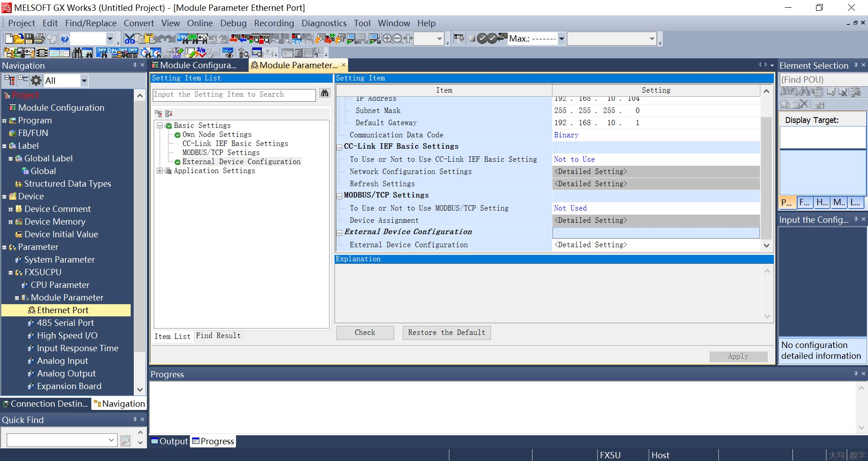This screenshot has width=868, height=461.
Task: Collapse the CC-Link IEF Basic Settings section
Action: tap(340, 147)
